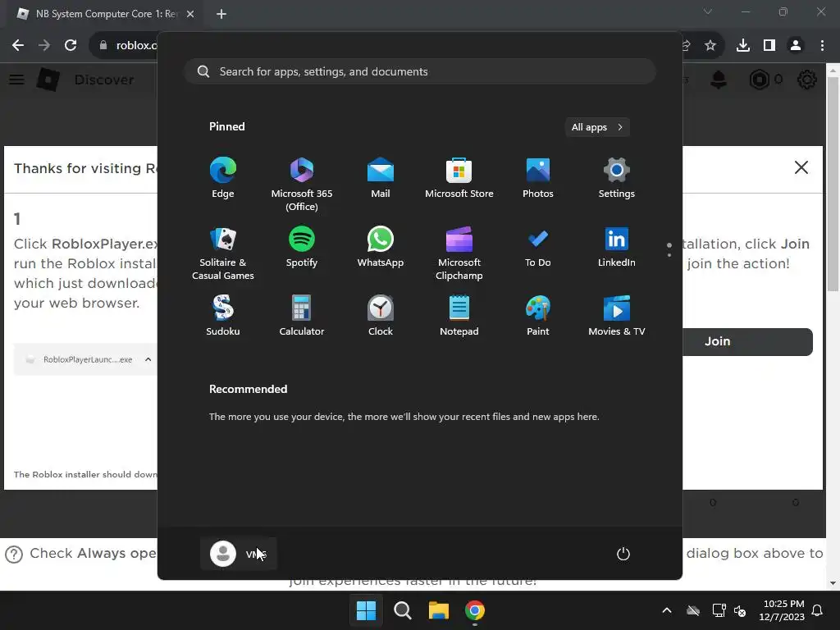Go to next pinned apps page dot
840x630 pixels.
click(669, 255)
